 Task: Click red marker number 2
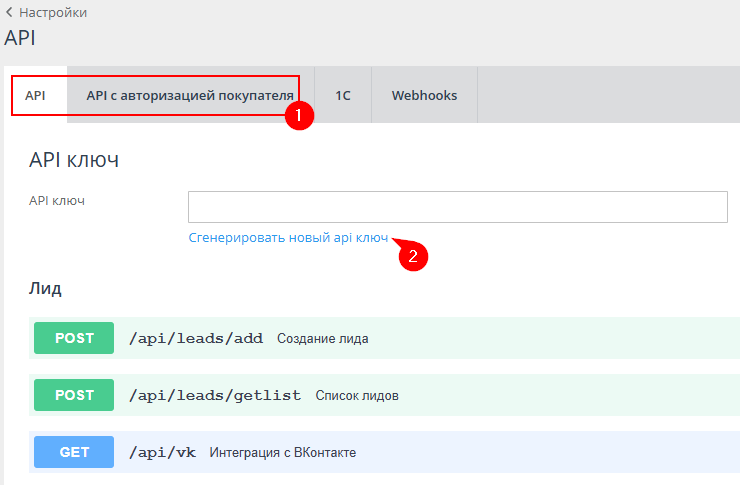(413, 256)
